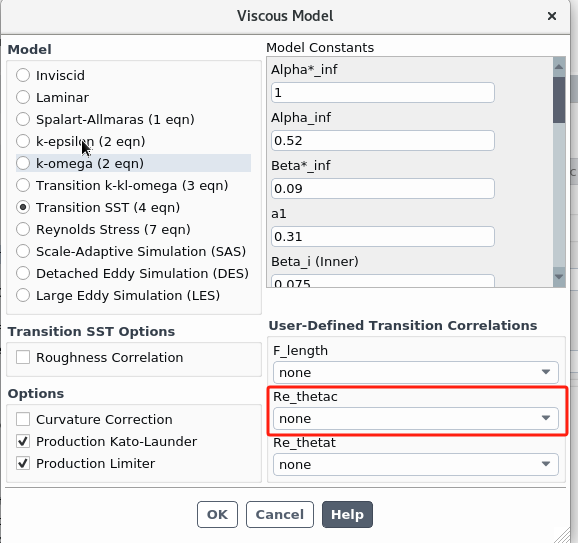The width and height of the screenshot is (578, 543).
Task: Enable the Roughness Correlation checkbox
Action: pos(23,357)
